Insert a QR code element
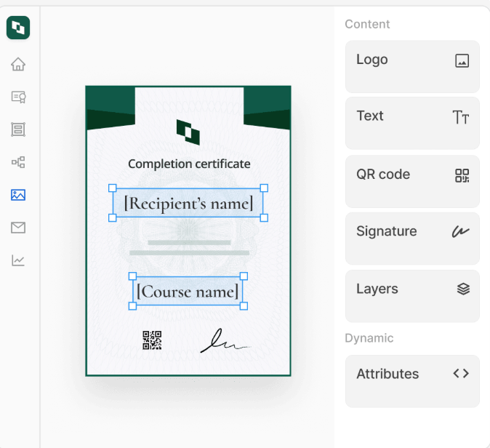490x448 pixels. click(x=412, y=181)
